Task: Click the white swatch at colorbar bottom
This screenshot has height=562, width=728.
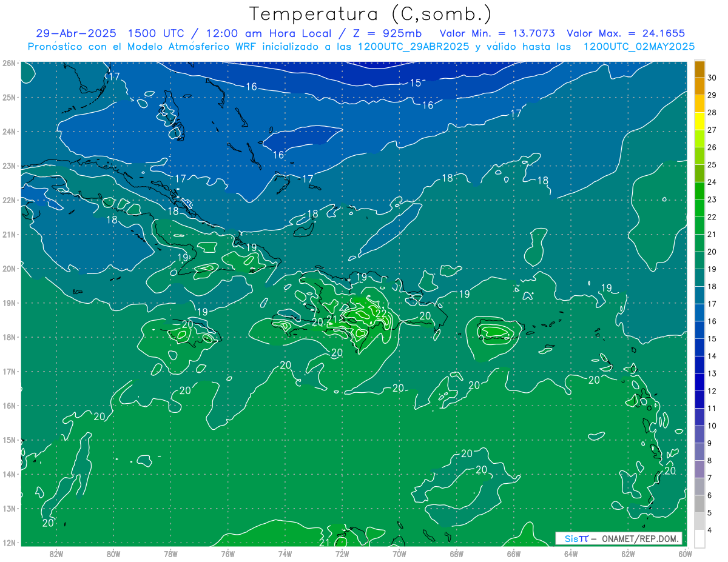Action: pyautogui.click(x=699, y=538)
